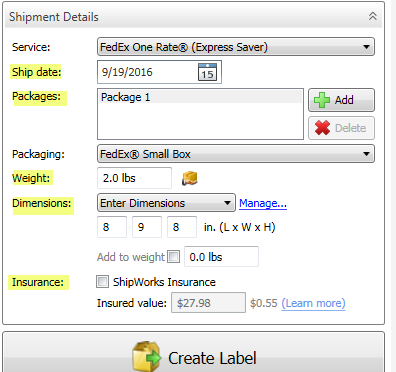This screenshot has width=396, height=372.
Task: Click the Packages label
Action: [x=37, y=96]
